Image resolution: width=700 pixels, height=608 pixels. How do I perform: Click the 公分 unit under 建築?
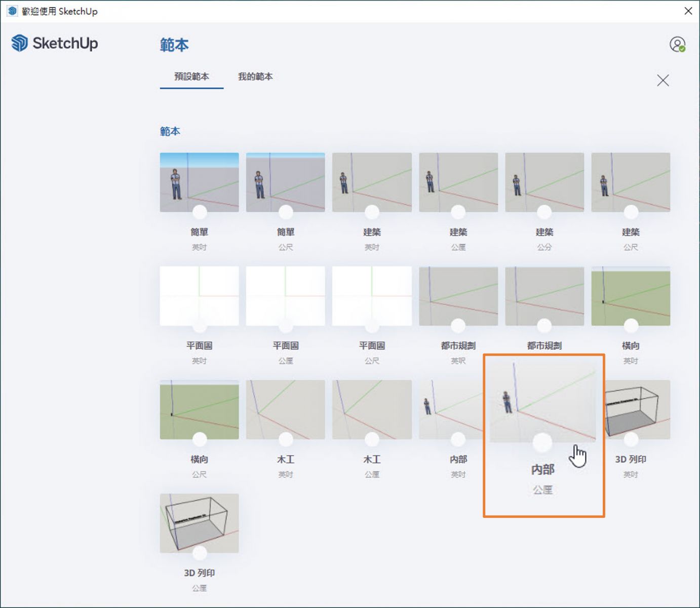544,247
